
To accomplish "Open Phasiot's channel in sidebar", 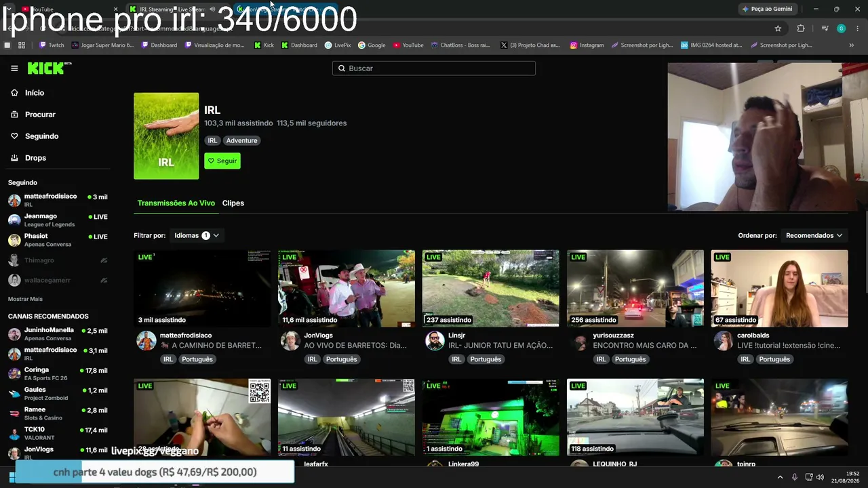I will pyautogui.click(x=58, y=240).
